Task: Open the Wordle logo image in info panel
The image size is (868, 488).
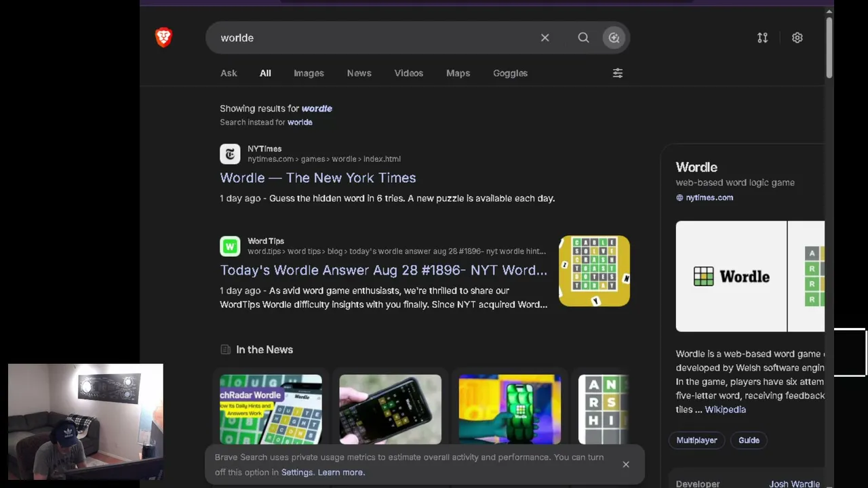Action: [x=731, y=277]
